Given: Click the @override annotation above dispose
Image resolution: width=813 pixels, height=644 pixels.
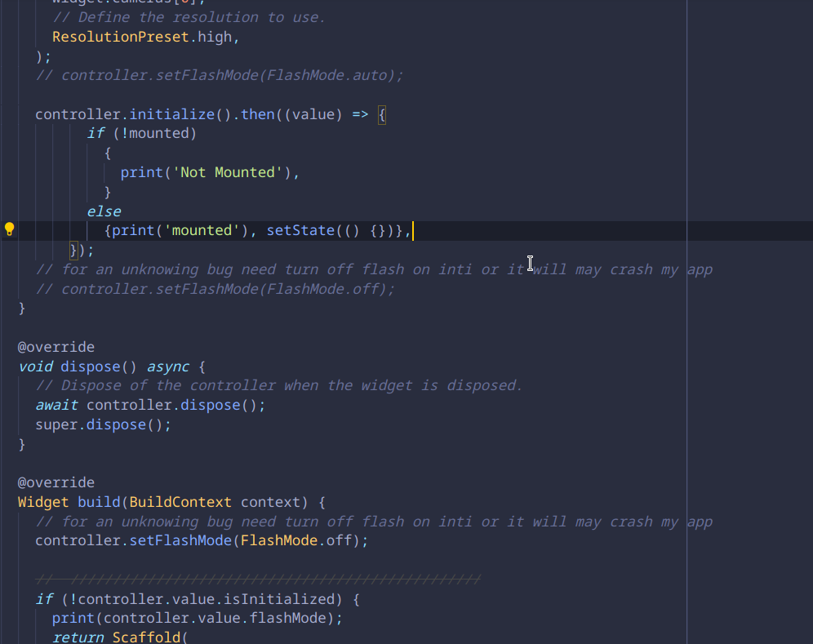Looking at the screenshot, I should 56,346.
